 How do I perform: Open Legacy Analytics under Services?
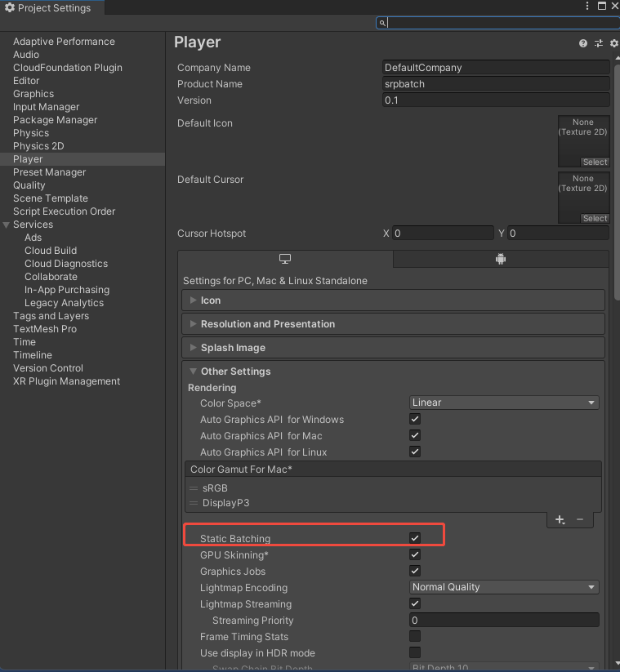[x=65, y=303]
